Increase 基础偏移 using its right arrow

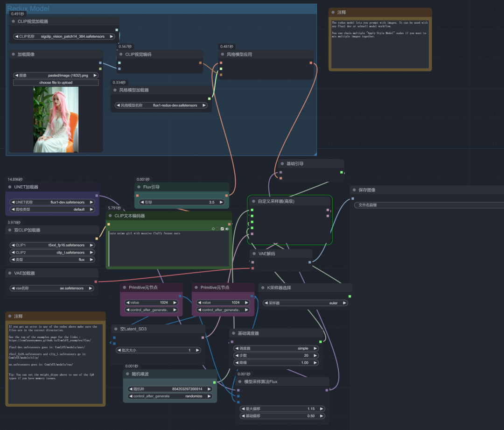coord(321,416)
